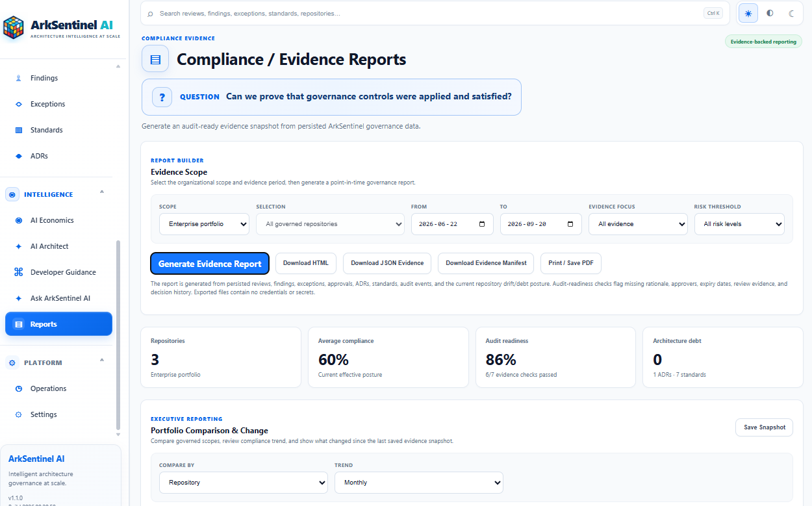Open AI Economics page

tap(58, 220)
